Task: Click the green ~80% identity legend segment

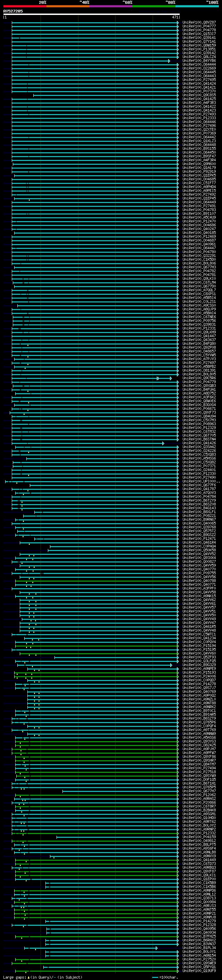Action: tap(154, 6)
